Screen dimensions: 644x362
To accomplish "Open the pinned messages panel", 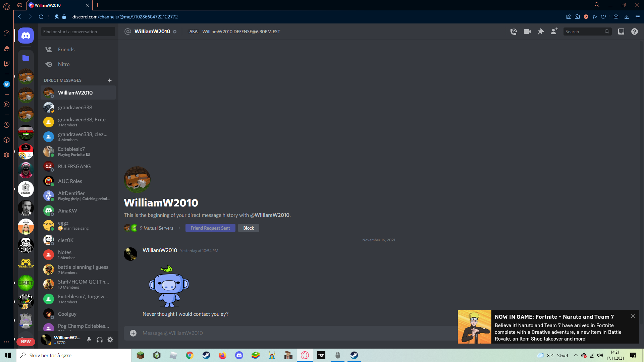I will (x=540, y=31).
